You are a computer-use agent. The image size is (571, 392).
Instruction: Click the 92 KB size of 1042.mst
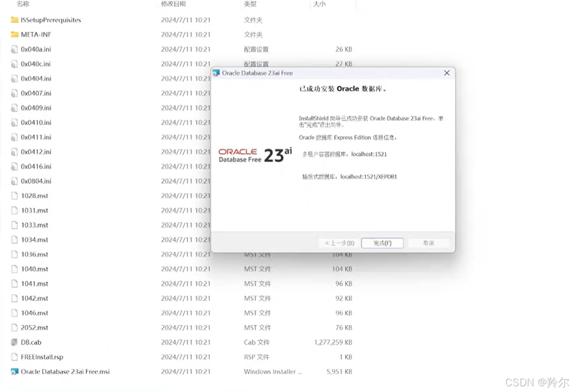tap(344, 298)
